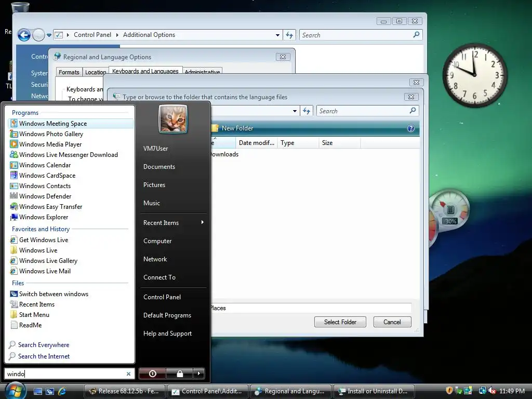Image resolution: width=532 pixels, height=399 pixels.
Task: Open help icon in browse dialog toolbar
Action: 411,128
